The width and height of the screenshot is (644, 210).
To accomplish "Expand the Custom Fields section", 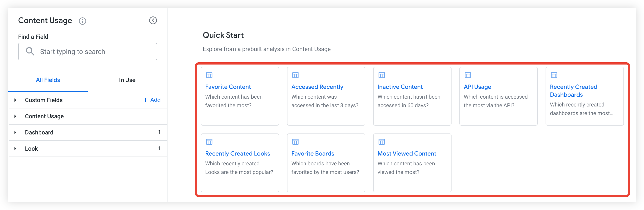I will coord(15,100).
